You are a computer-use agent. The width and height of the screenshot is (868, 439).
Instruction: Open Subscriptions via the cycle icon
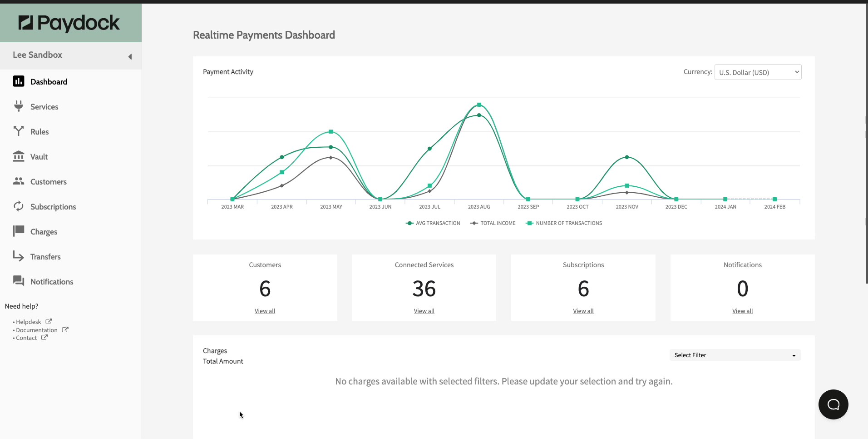point(19,206)
